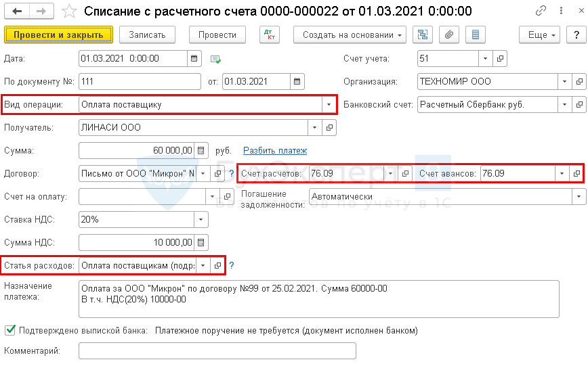Expand Банковский счет dropdown list
The image size is (588, 366).
click(564, 104)
